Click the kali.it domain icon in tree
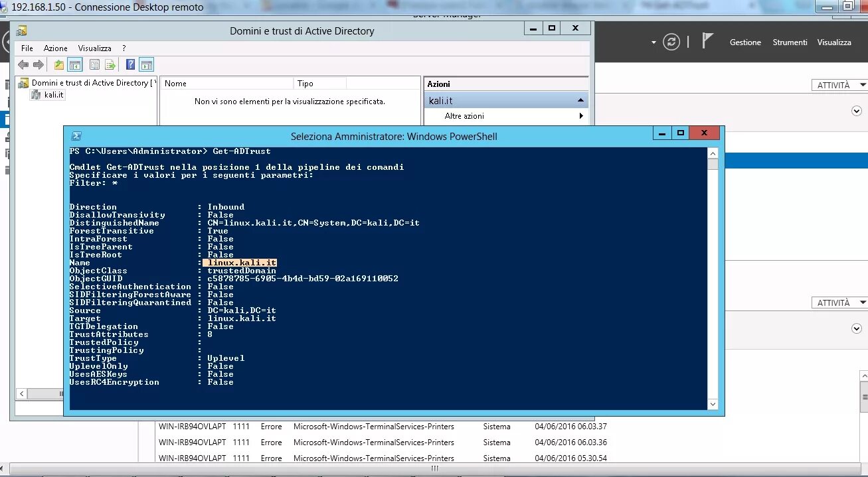The width and height of the screenshot is (868, 477). pos(37,95)
